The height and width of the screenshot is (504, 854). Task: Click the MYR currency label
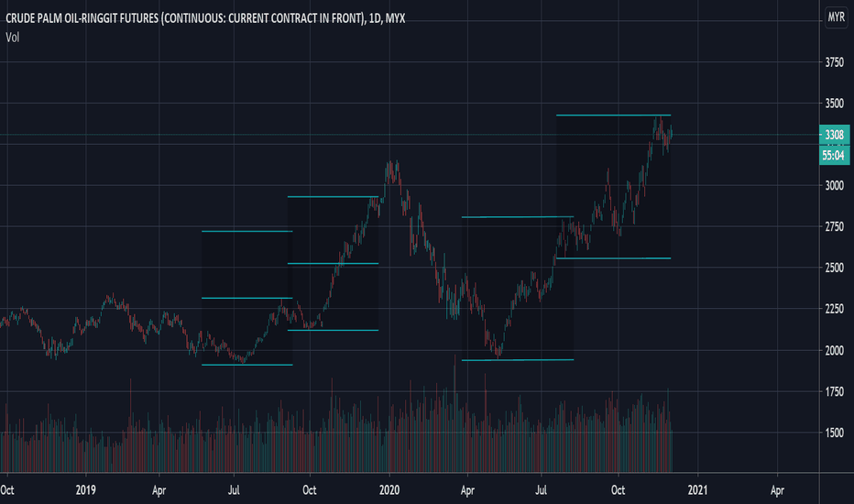coord(836,17)
